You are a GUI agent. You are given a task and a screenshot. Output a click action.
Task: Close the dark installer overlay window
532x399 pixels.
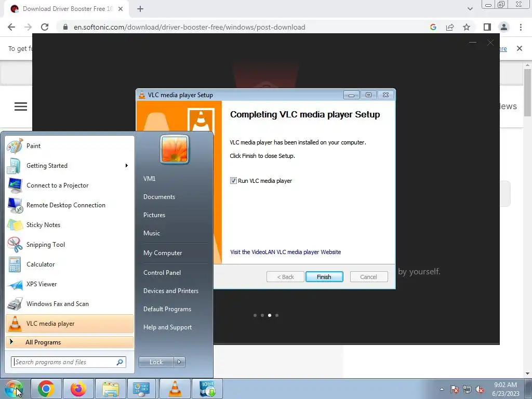[x=490, y=43]
